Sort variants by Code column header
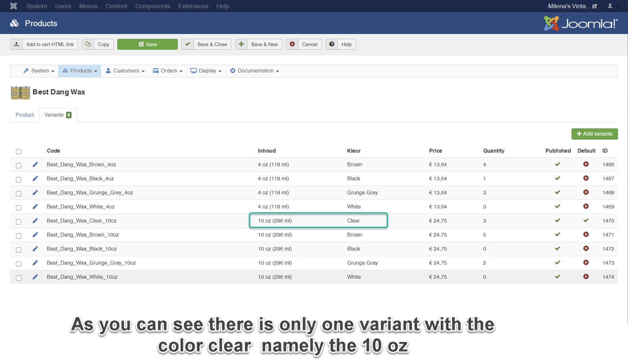Screen dimensions: 628x364 pos(53,151)
